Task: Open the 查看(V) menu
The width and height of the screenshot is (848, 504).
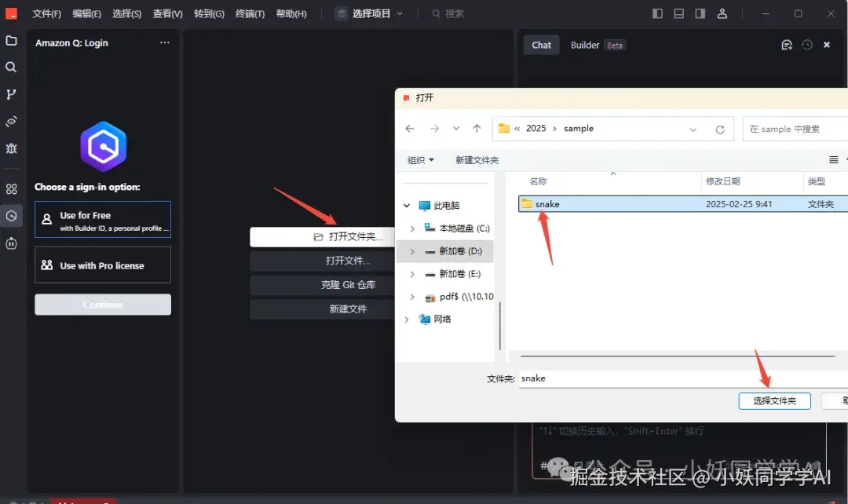Action: 167,13
